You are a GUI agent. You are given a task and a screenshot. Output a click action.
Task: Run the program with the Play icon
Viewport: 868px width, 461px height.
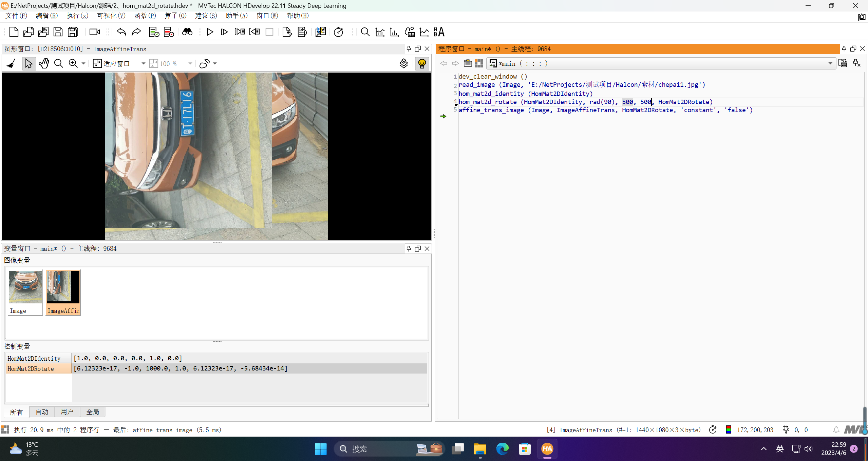pyautogui.click(x=210, y=32)
